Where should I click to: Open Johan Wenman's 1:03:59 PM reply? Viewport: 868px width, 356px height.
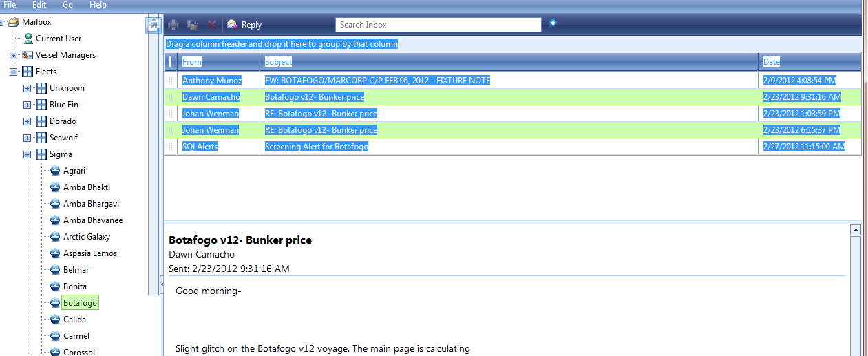512,114
